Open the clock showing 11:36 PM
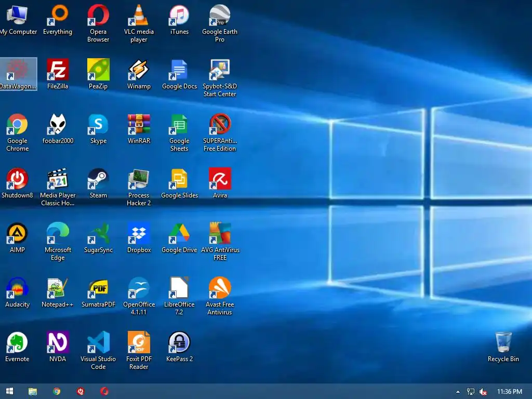Image resolution: width=532 pixels, height=399 pixels. click(510, 392)
